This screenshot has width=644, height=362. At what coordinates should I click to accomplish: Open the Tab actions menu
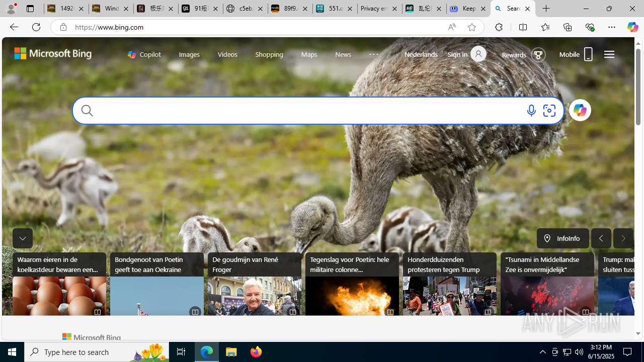point(30,9)
